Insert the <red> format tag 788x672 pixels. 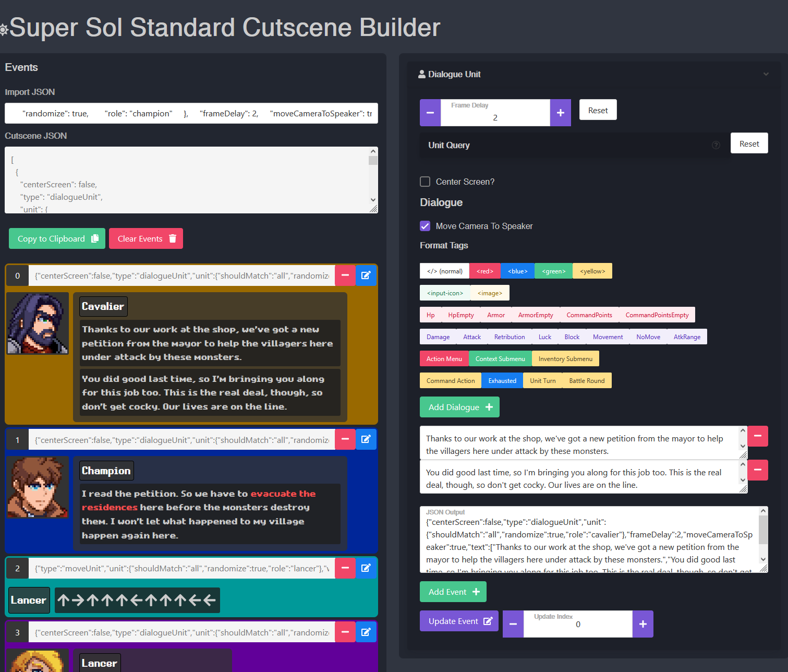484,271
